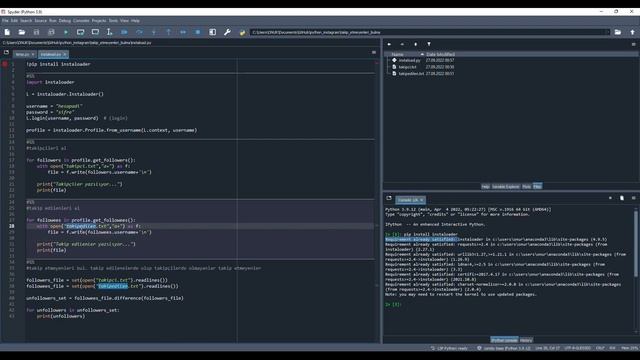The width and height of the screenshot is (640, 360).
Task: Run the current cell
Action: point(80,32)
